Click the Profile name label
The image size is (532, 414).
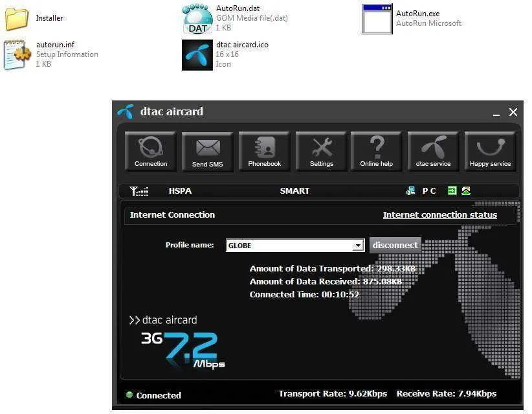(190, 245)
